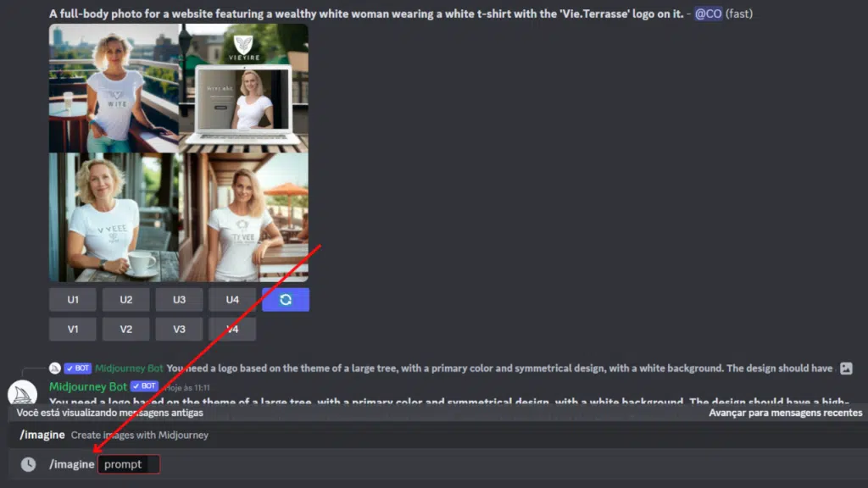Jump via 'Avançar para mensagens recentes'
This screenshot has width=868, height=488.
[x=785, y=413]
